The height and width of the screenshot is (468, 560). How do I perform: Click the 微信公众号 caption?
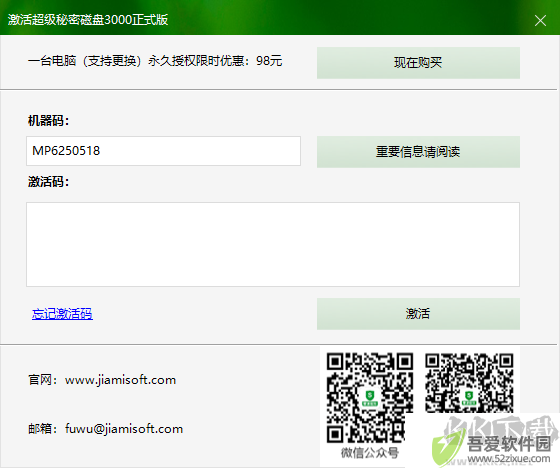(x=370, y=453)
